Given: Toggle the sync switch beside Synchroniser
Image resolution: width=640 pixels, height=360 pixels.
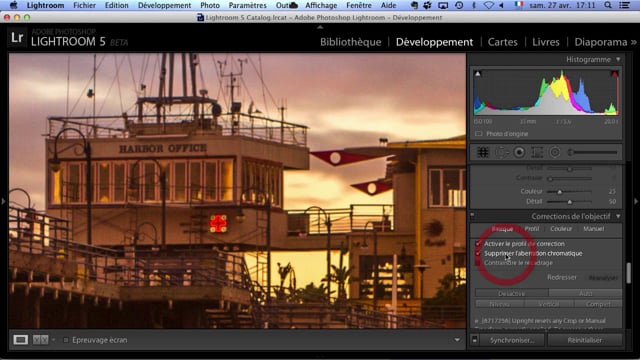Looking at the screenshot, I should coord(474,340).
